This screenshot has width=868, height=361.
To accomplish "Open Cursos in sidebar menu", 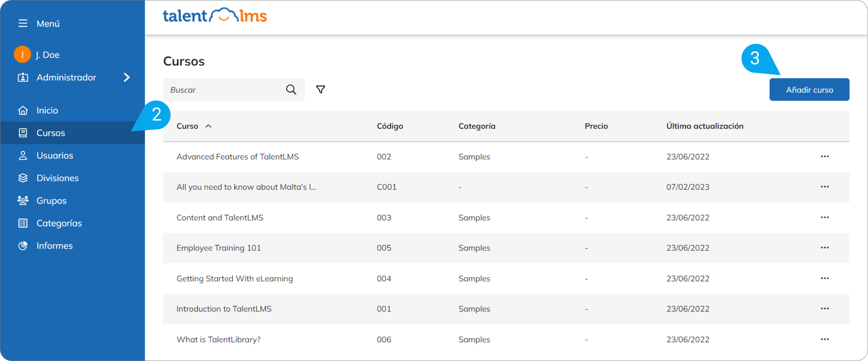I will 72,133.
